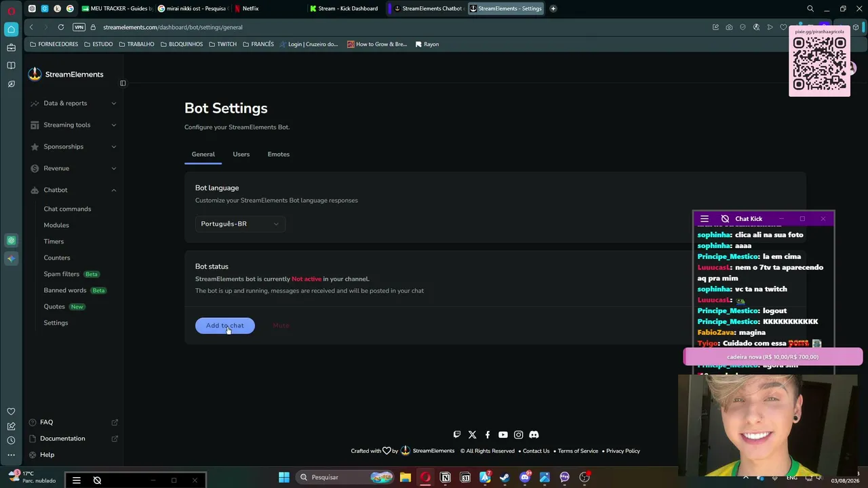Switch to Stream - Kick Dashboard tab

pos(344,9)
